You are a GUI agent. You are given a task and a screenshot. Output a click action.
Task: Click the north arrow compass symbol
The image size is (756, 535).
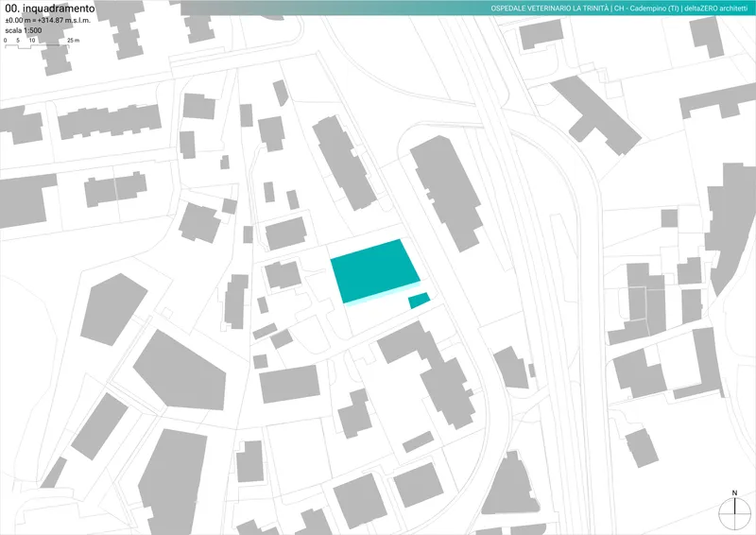(x=733, y=513)
